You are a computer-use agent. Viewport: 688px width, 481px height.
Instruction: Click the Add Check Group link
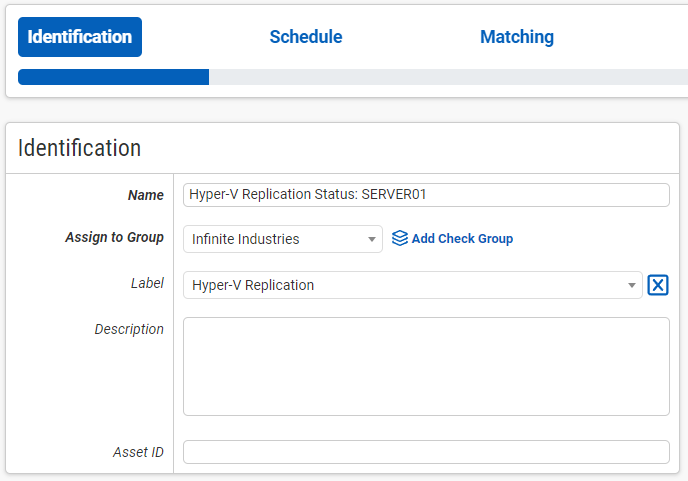click(462, 239)
